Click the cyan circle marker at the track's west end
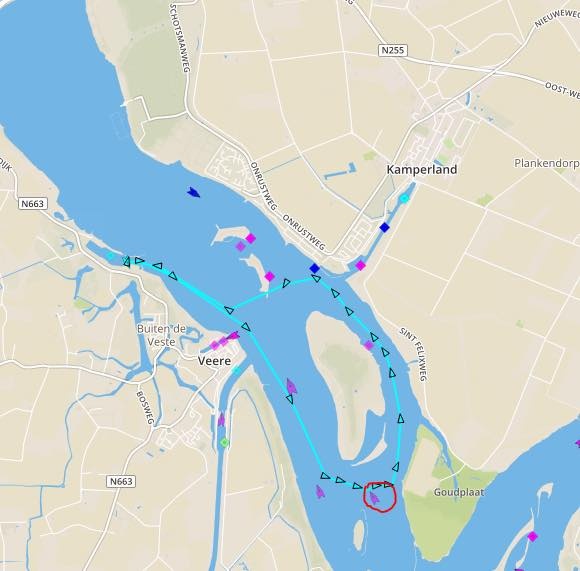This screenshot has width=580, height=571. tap(110, 256)
